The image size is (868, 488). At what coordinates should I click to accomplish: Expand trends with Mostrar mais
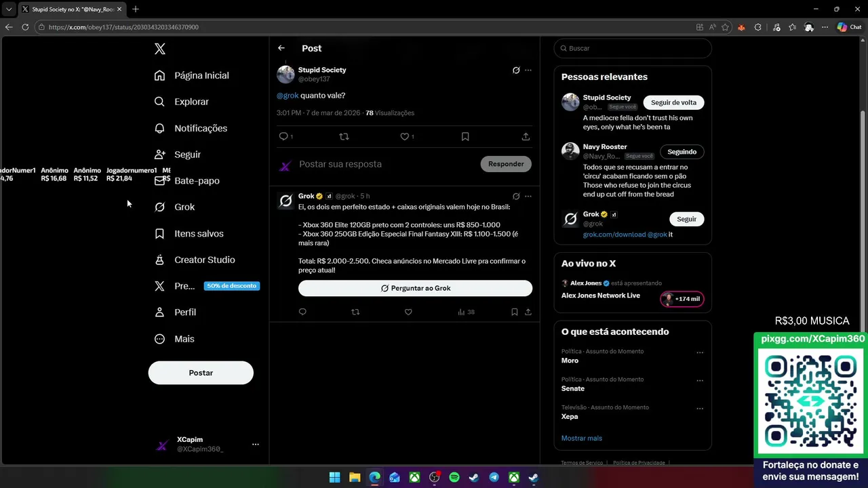(x=581, y=438)
